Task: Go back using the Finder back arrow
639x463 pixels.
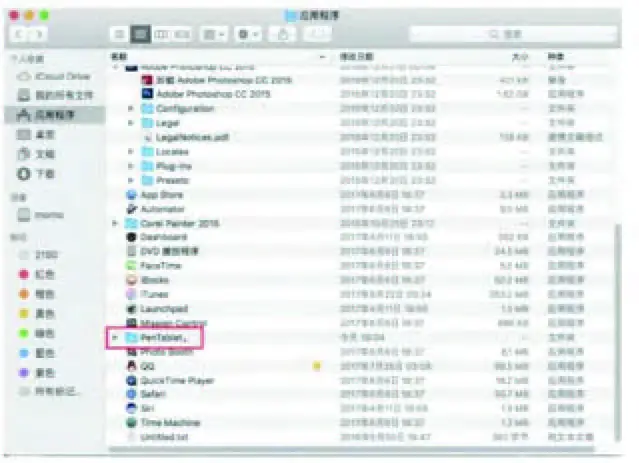Action: pos(19,34)
